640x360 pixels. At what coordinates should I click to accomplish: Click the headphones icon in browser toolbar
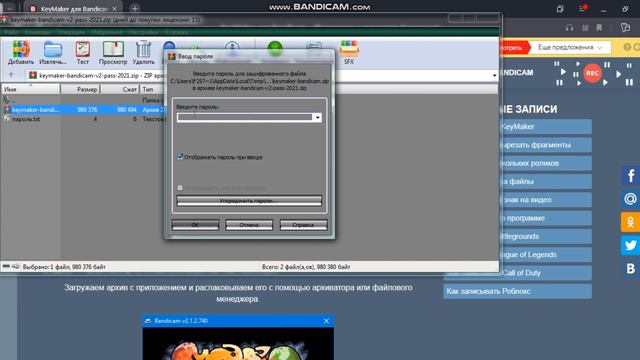569,28
